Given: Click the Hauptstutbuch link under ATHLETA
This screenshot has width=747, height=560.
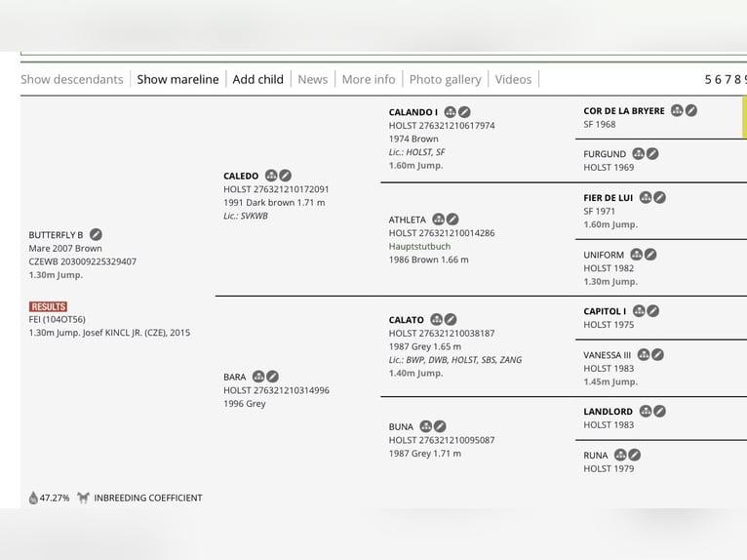Looking at the screenshot, I should pos(419,247).
